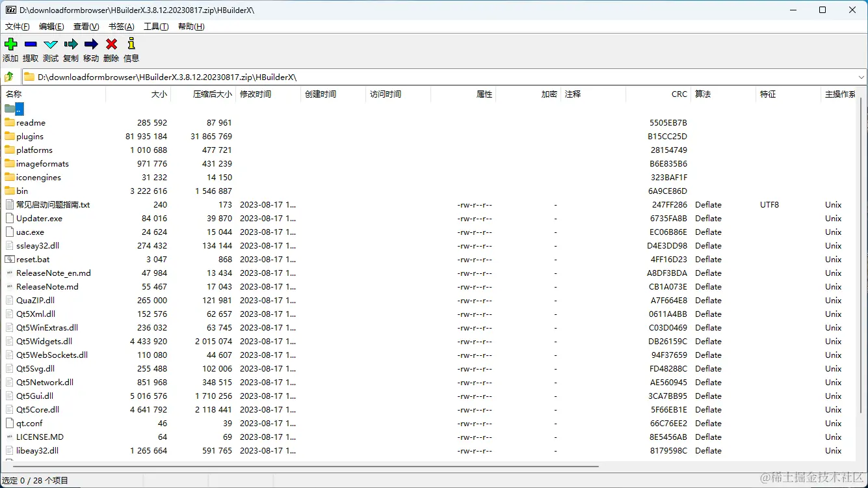The height and width of the screenshot is (488, 868).
Task: Select the readme folder icon
Action: (x=10, y=122)
